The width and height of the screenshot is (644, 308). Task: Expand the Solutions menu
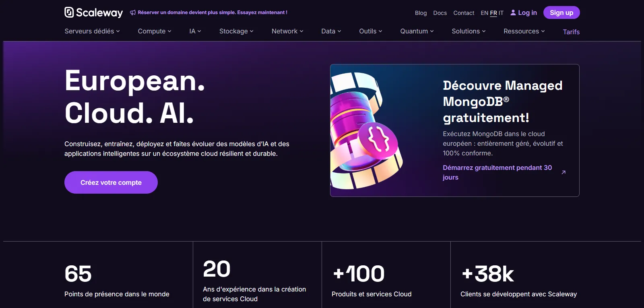(469, 31)
